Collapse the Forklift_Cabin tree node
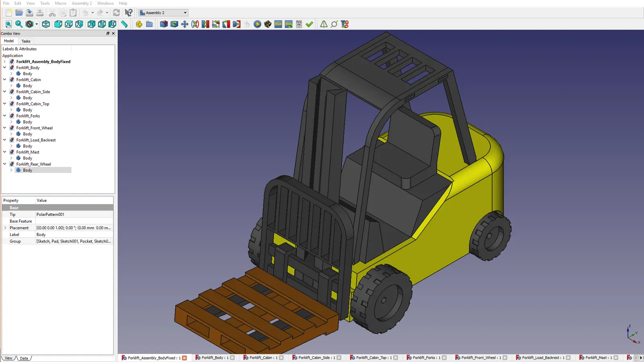Image resolution: width=644 pixels, height=362 pixels. pos(5,80)
